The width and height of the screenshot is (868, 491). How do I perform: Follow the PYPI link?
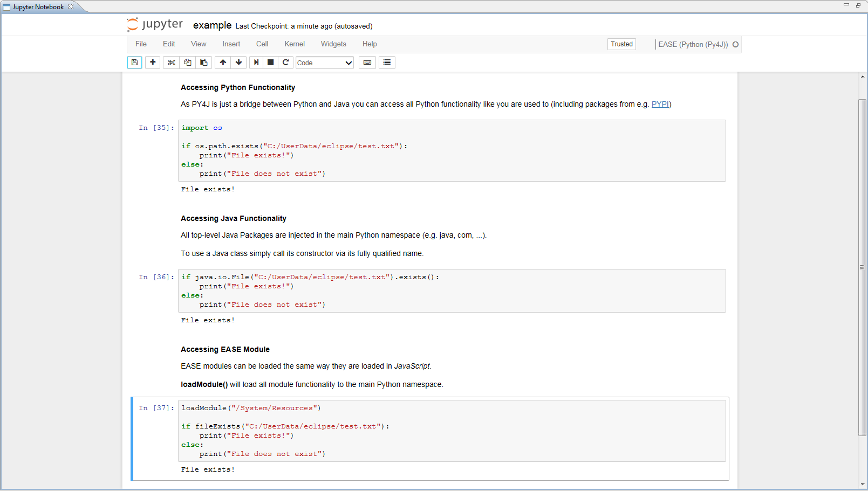(x=660, y=104)
